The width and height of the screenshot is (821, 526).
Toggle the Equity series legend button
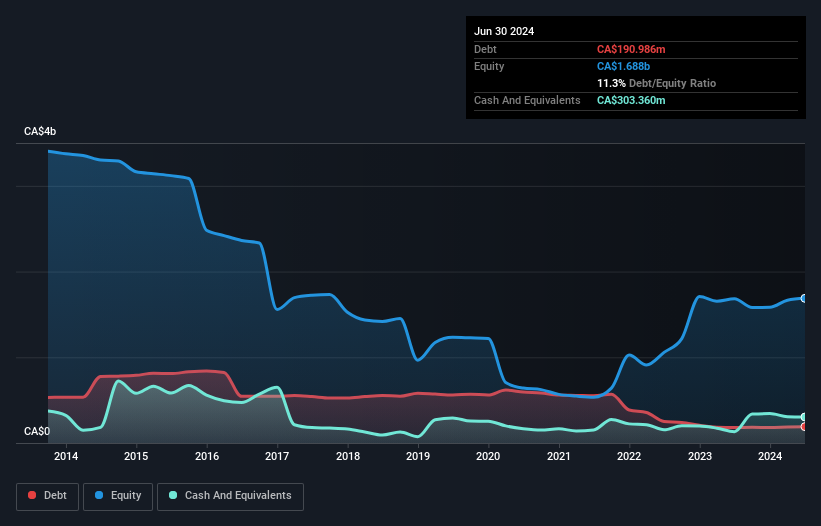tap(118, 496)
